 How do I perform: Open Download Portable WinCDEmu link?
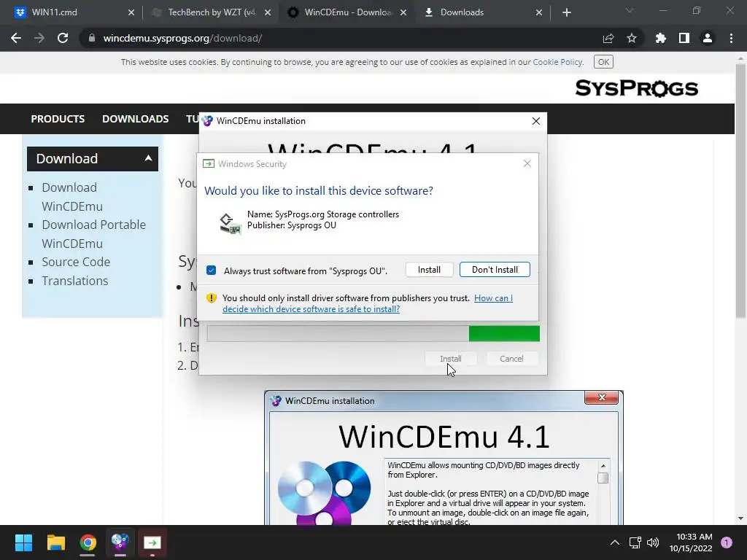(x=93, y=234)
